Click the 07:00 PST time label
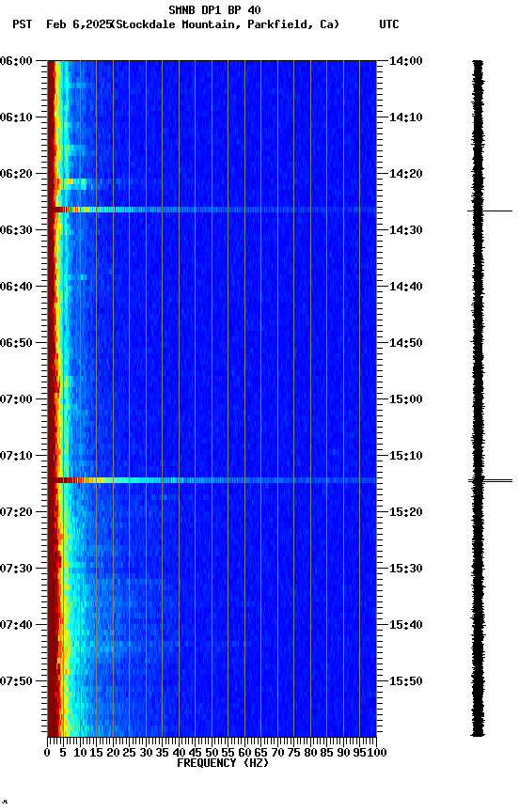 17,399
